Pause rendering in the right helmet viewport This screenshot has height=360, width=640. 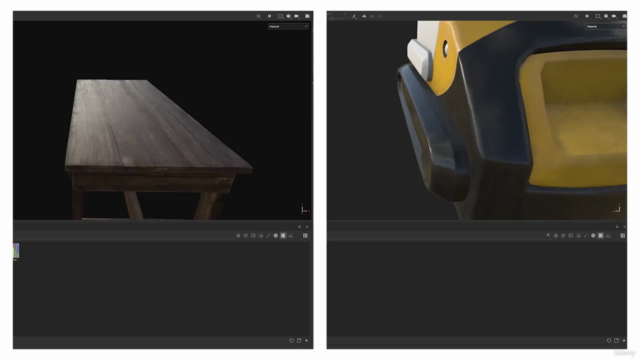coord(587,16)
